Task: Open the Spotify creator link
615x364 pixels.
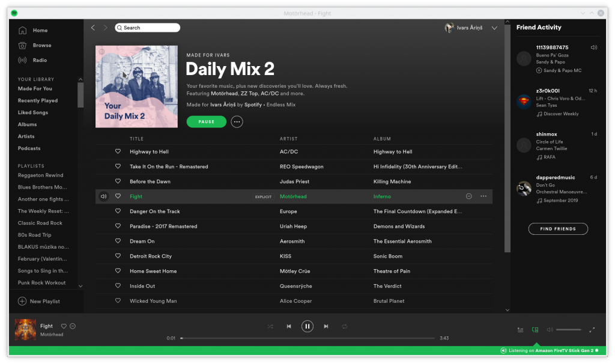Action: [253, 105]
